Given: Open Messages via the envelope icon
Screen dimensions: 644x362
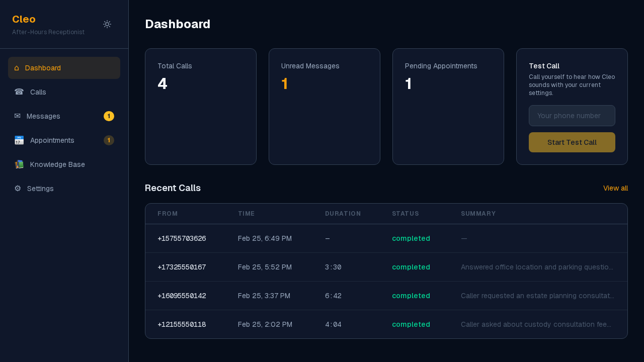Looking at the screenshot, I should [17, 116].
